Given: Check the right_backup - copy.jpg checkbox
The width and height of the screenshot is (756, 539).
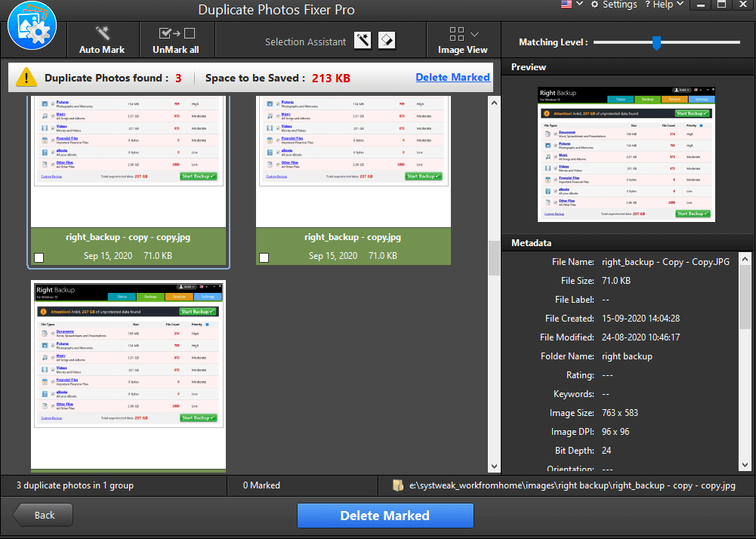Looking at the screenshot, I should click(264, 257).
